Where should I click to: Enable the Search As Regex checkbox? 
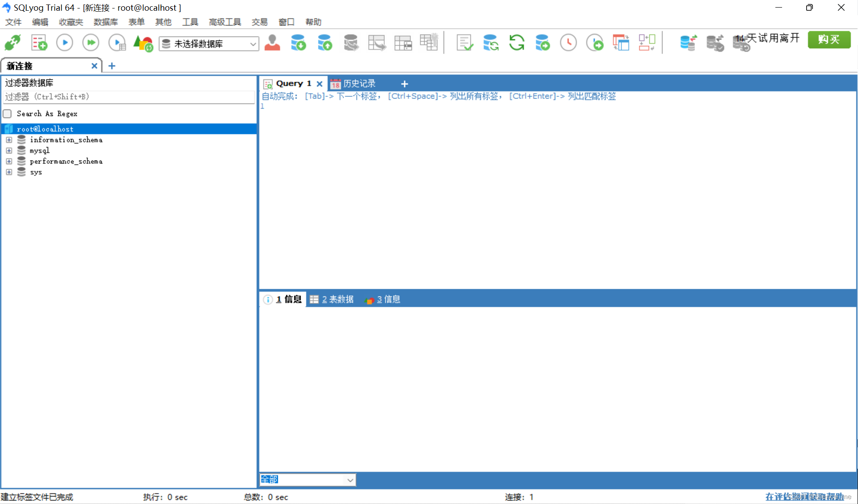coord(7,114)
